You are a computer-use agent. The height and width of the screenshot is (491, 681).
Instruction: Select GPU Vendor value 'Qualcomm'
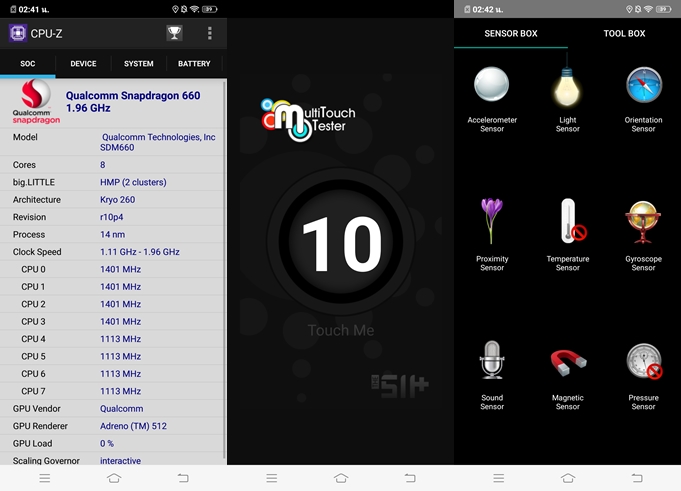point(121,409)
